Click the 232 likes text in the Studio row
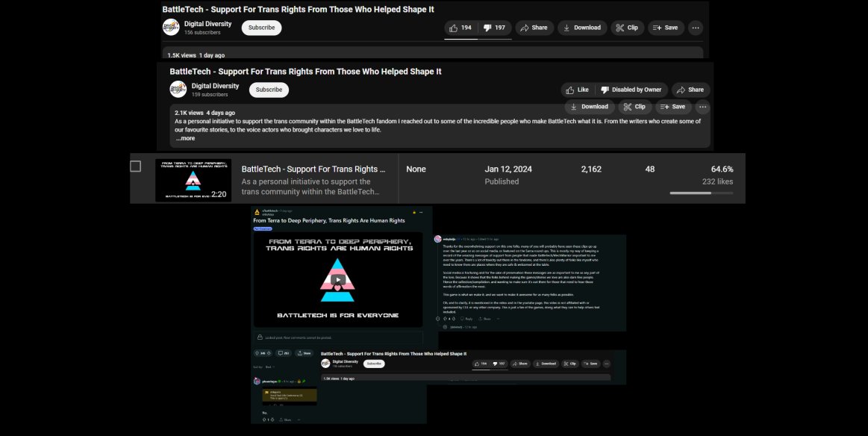The width and height of the screenshot is (868, 436). click(x=717, y=181)
